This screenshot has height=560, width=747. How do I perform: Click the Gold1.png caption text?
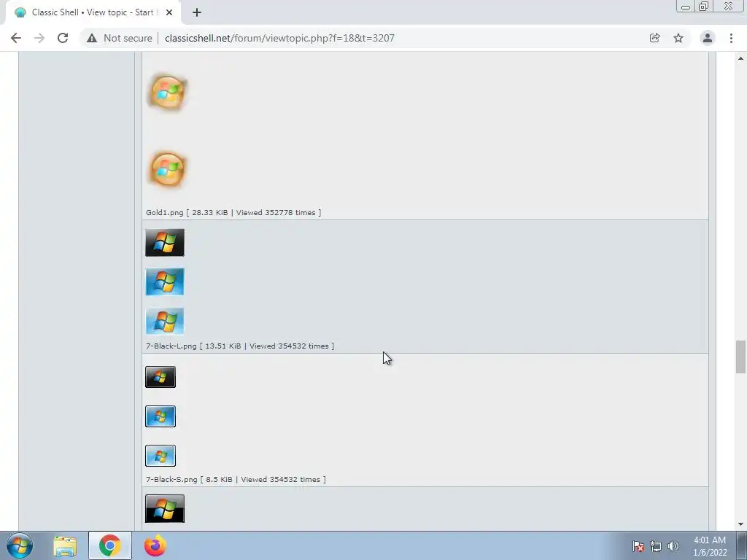click(x=233, y=212)
